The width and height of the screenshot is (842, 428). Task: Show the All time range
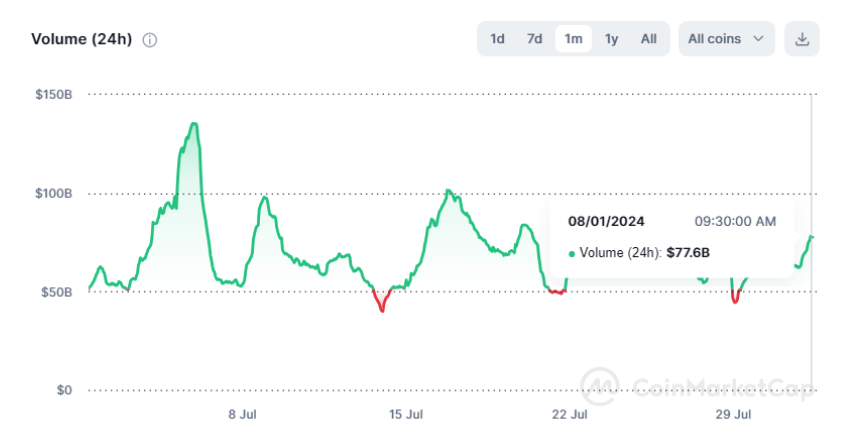(649, 39)
